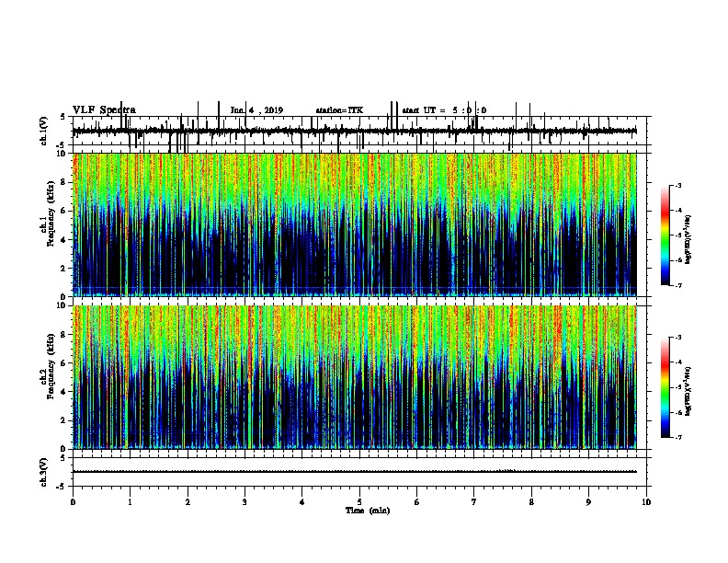
Task: Click the "8" kHz tick of ch.2 spectrogram
Action: (x=64, y=335)
